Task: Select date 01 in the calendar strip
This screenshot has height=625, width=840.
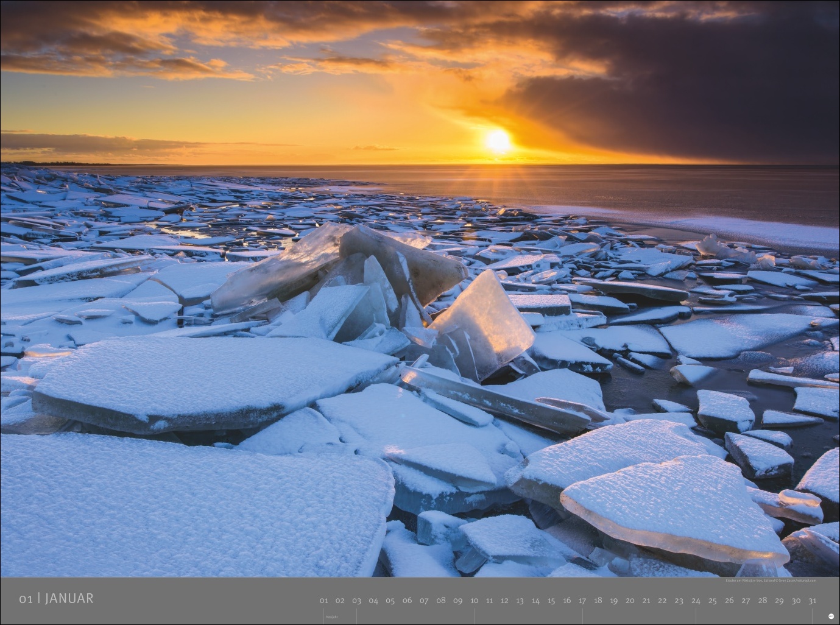Action: (323, 601)
